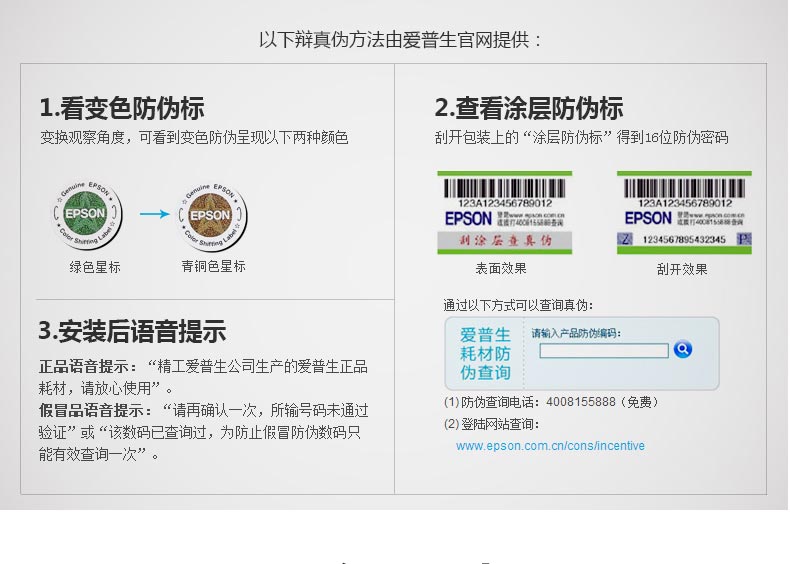Image resolution: width=790 pixels, height=564 pixels.
Task: Click the heading 2.查看涂层防伪标
Action: 529,108
